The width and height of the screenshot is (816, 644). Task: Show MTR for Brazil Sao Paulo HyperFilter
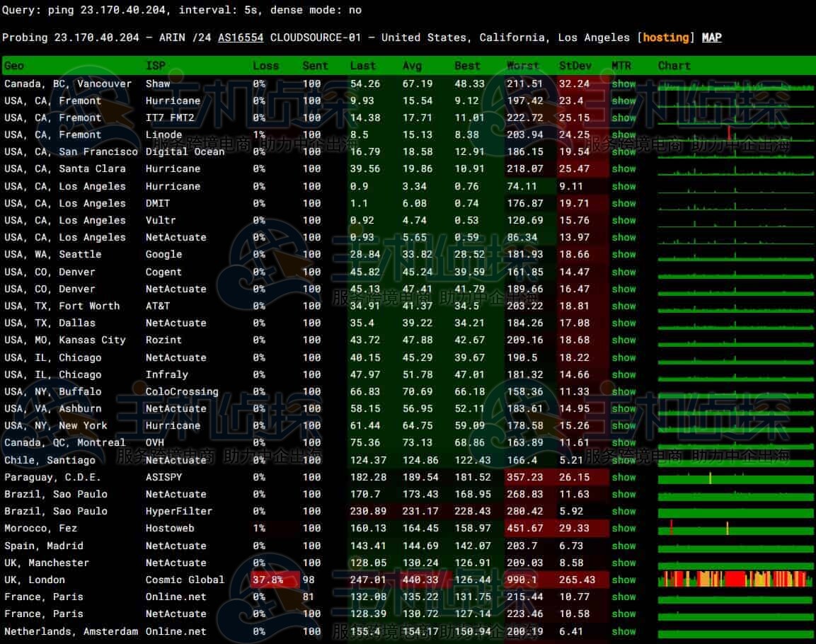pos(624,511)
